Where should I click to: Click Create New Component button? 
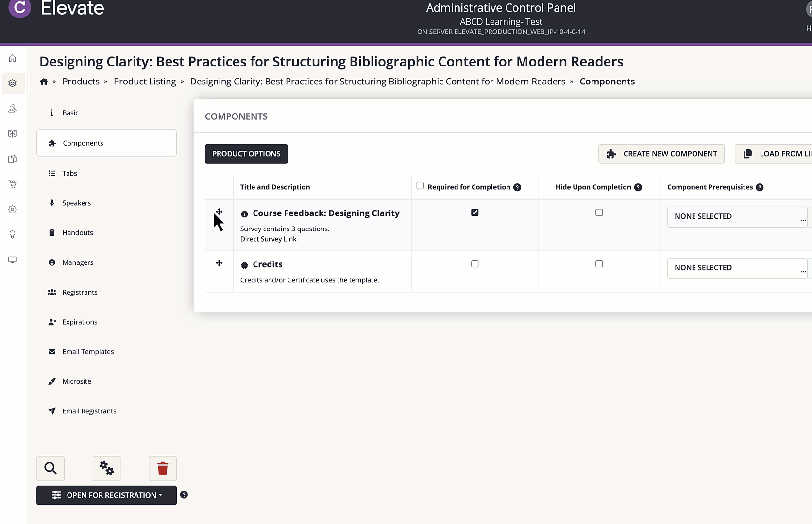[x=661, y=154]
